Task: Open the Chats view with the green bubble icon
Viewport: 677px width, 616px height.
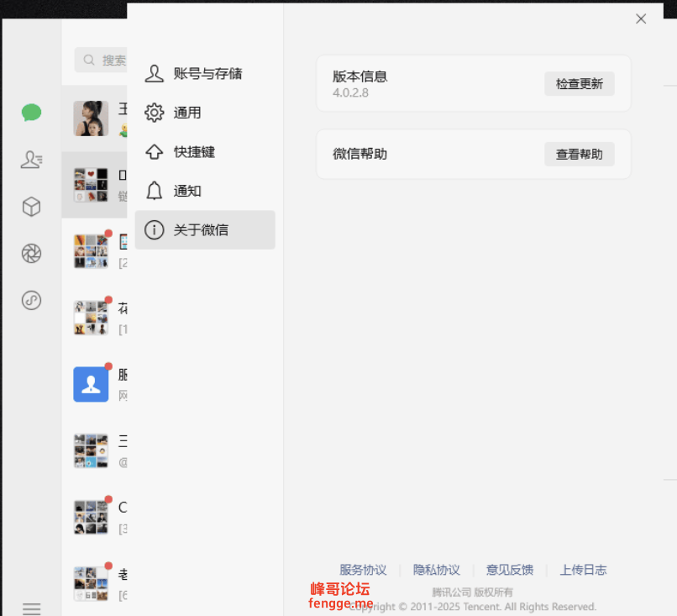Action: pos(32,113)
